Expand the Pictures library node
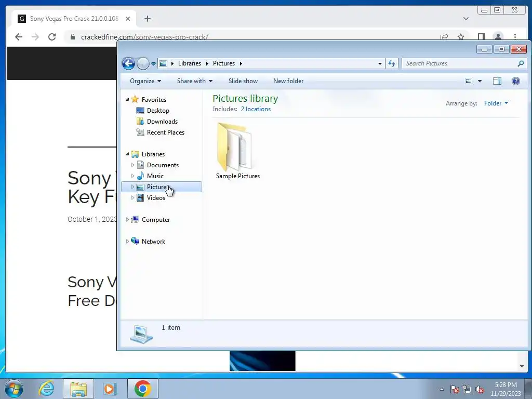This screenshot has height=399, width=532. pyautogui.click(x=132, y=187)
